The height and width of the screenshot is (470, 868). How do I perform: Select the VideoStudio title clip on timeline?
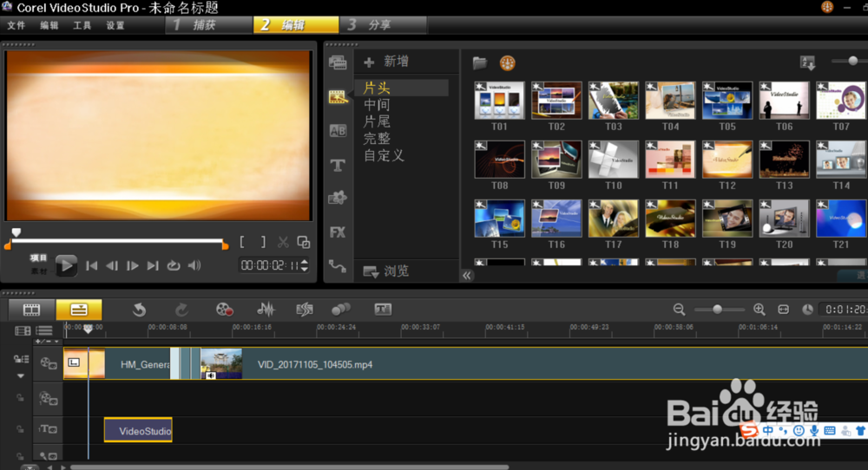click(x=138, y=430)
